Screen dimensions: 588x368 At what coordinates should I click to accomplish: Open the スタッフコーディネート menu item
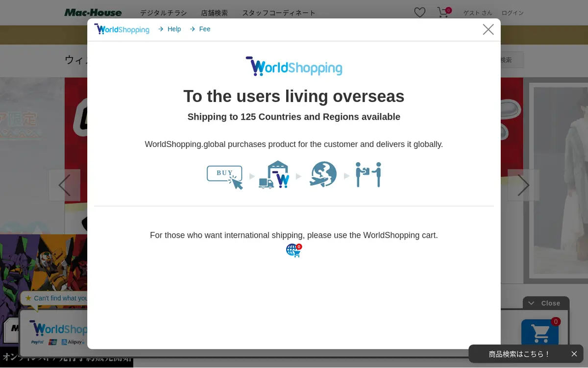(x=279, y=13)
